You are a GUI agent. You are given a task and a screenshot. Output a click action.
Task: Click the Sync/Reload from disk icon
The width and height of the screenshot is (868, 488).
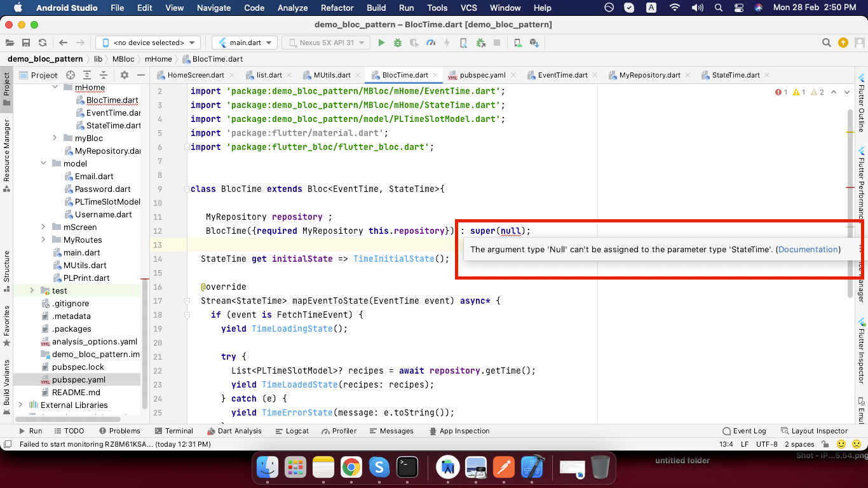pos(43,43)
